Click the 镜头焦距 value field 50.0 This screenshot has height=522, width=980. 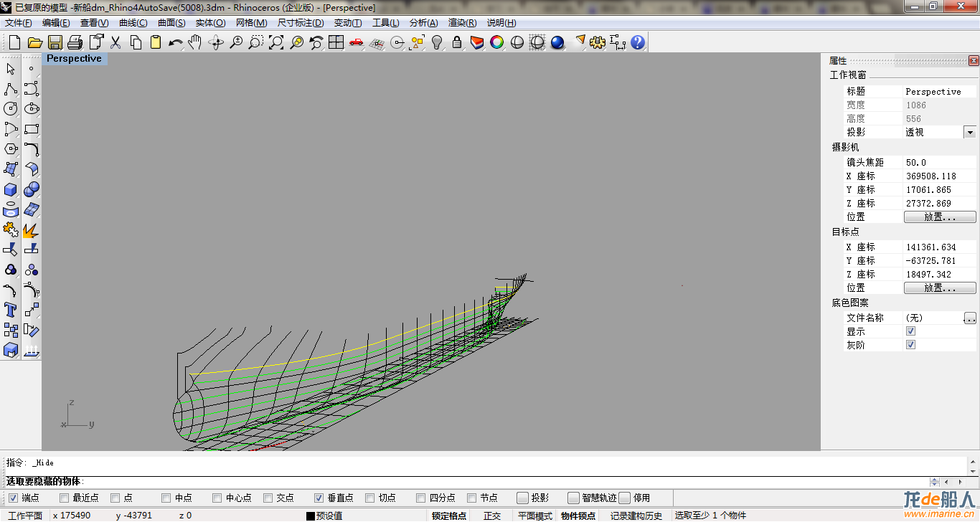click(x=940, y=163)
